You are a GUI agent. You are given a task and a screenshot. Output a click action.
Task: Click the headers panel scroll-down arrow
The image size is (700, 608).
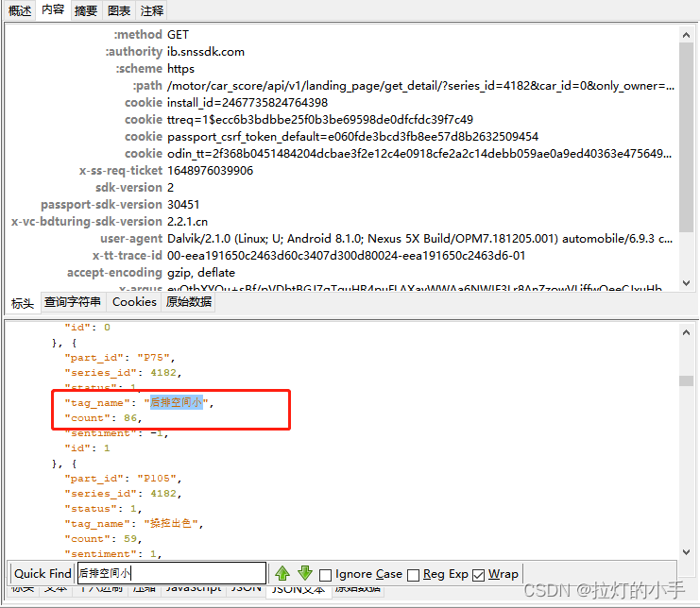pos(686,283)
